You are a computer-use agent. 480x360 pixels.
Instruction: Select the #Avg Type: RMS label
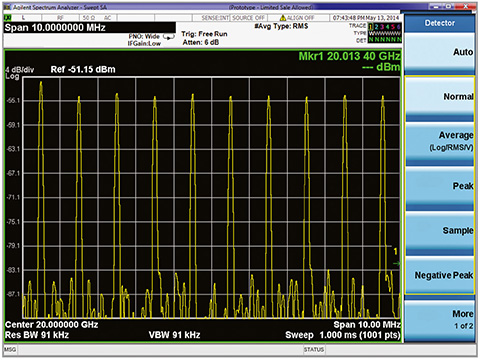point(281,26)
